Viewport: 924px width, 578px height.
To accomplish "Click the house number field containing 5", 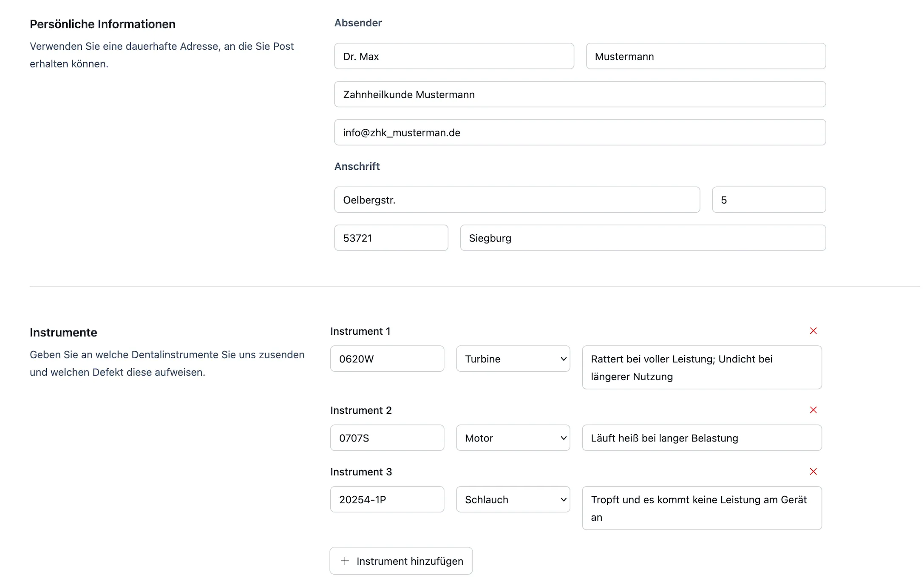I will (768, 199).
